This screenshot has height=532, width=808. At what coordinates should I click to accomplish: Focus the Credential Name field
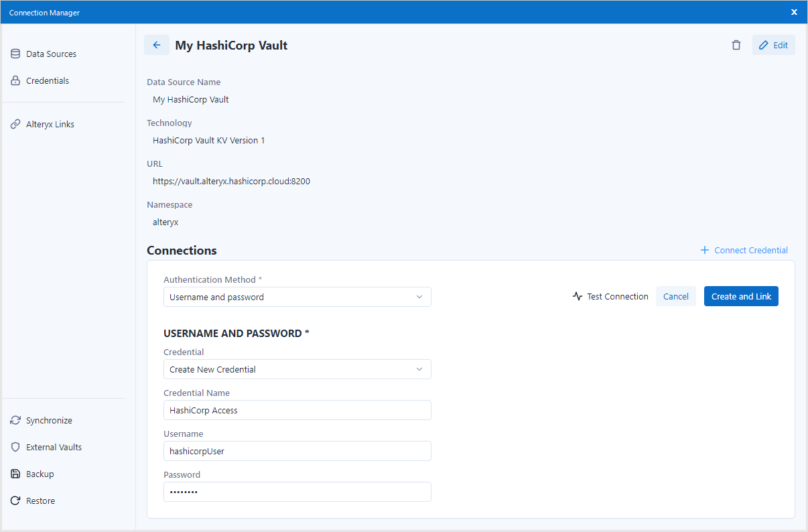(297, 410)
